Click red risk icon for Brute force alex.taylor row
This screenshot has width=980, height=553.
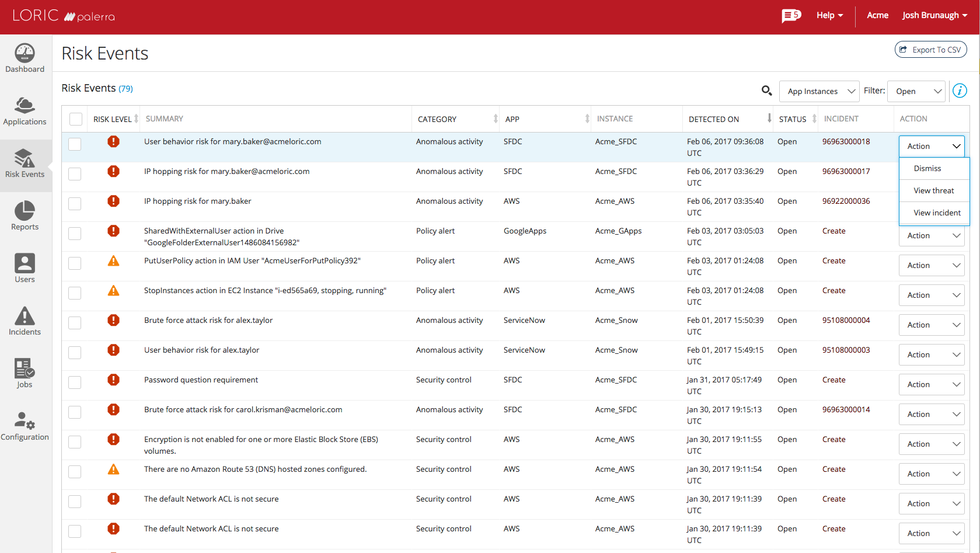(113, 320)
